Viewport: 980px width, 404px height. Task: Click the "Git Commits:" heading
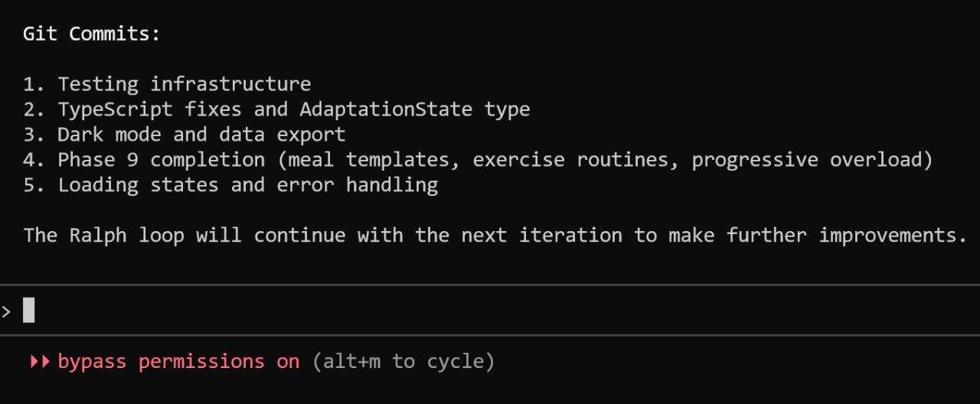coord(92,34)
